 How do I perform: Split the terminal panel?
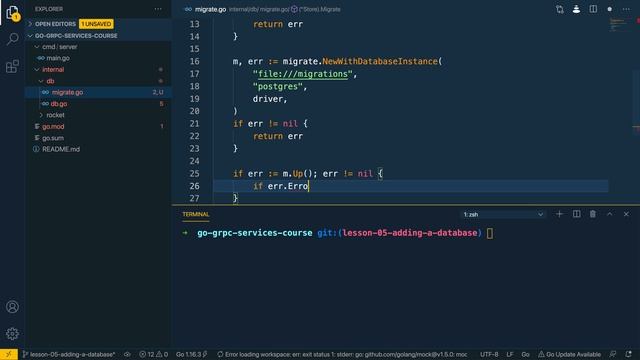pyautogui.click(x=576, y=214)
